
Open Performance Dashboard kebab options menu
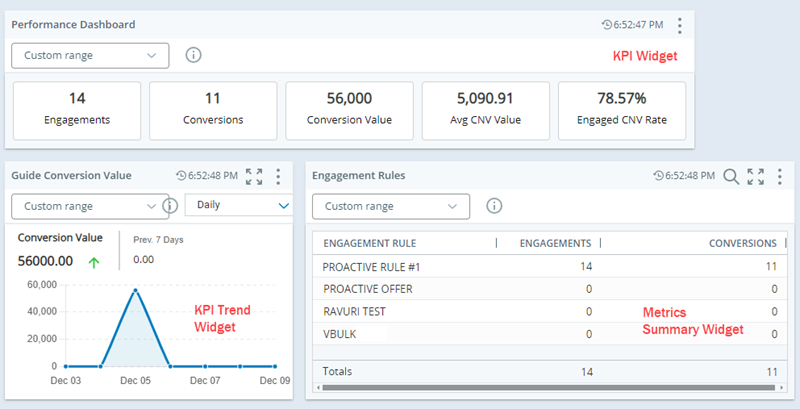[x=680, y=25]
